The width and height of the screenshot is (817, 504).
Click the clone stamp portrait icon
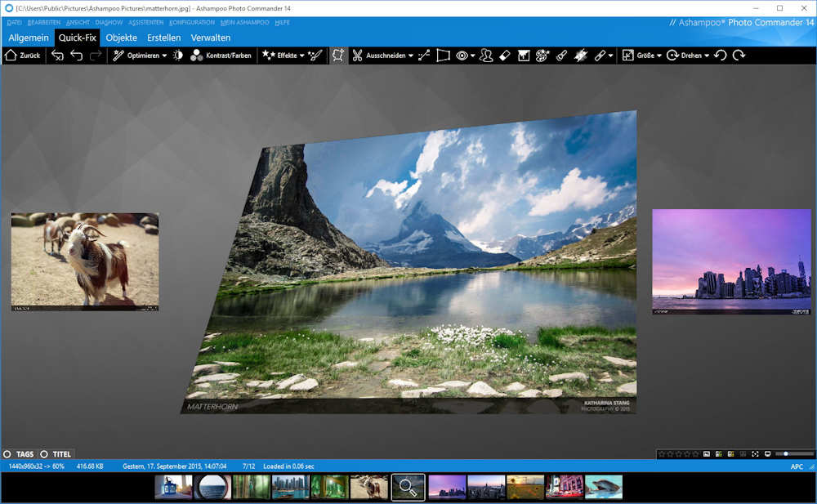486,56
